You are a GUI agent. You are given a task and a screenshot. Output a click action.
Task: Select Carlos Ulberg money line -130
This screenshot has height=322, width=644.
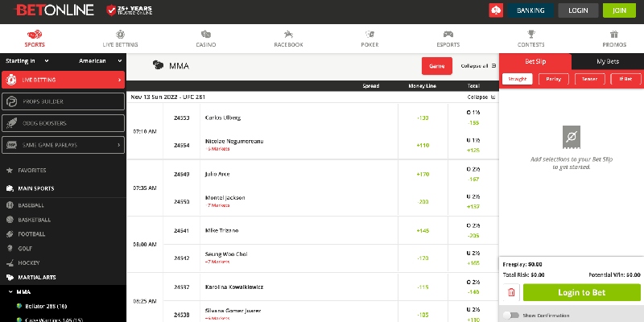(x=423, y=118)
